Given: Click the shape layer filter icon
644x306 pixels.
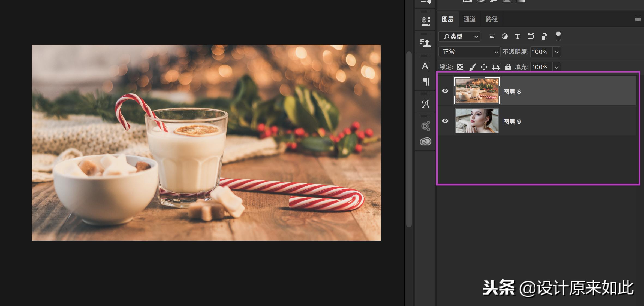Looking at the screenshot, I should (531, 36).
